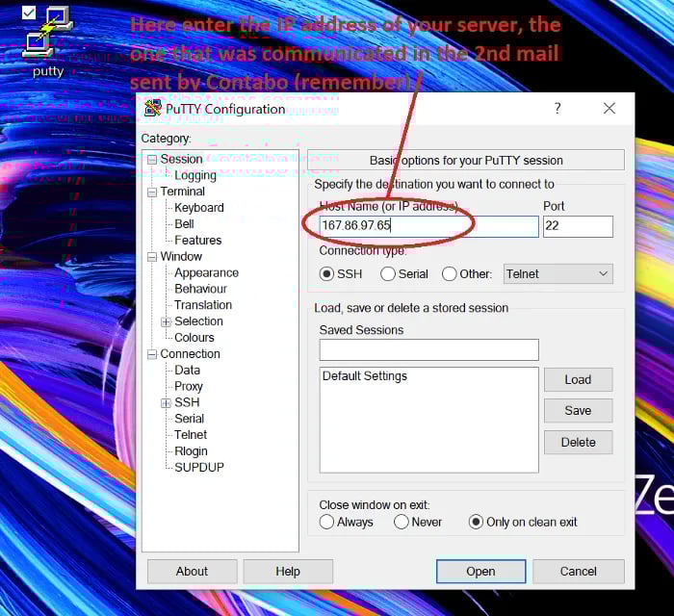Select Logging in the category tree
The image size is (674, 616).
tap(195, 175)
